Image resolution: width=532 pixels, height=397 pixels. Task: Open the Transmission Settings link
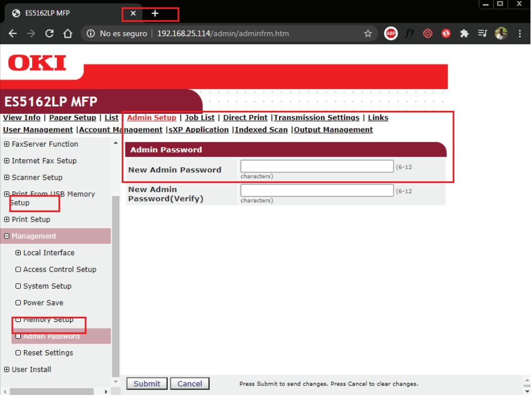pos(316,118)
